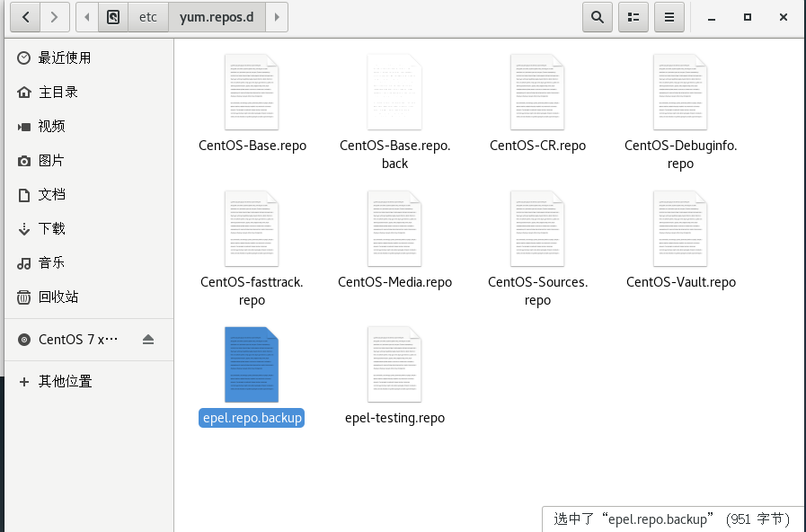Image resolution: width=806 pixels, height=532 pixels.
Task: Click the file name CentOS-CR.repo
Action: pos(537,146)
